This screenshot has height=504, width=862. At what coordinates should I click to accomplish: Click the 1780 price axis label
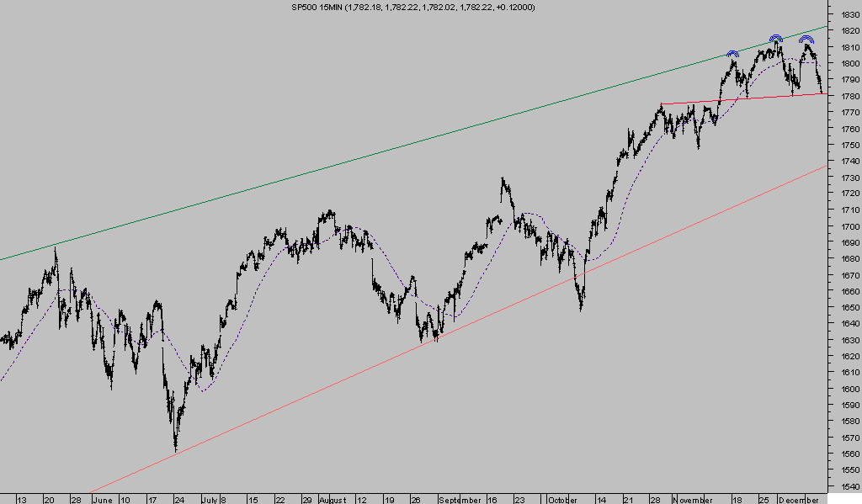(848, 96)
